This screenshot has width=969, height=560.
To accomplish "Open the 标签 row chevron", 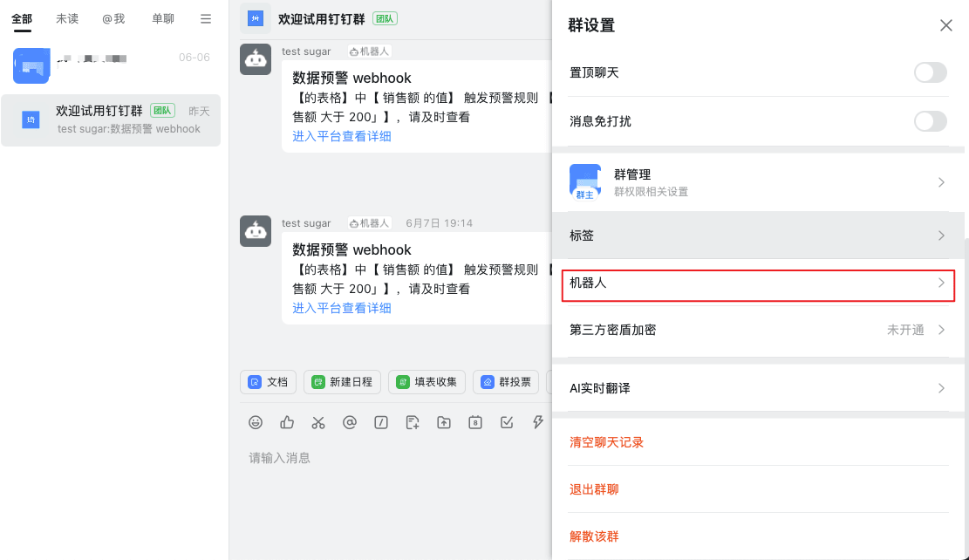I will pyautogui.click(x=941, y=236).
